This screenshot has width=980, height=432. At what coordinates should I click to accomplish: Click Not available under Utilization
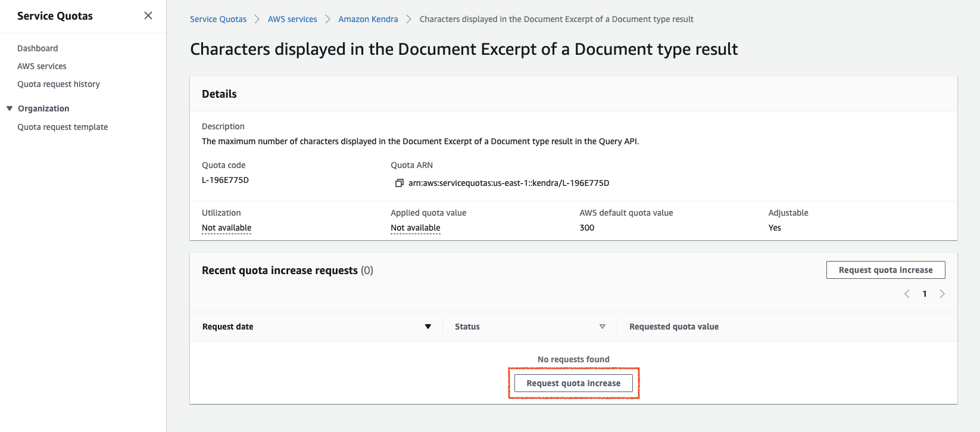click(x=226, y=228)
